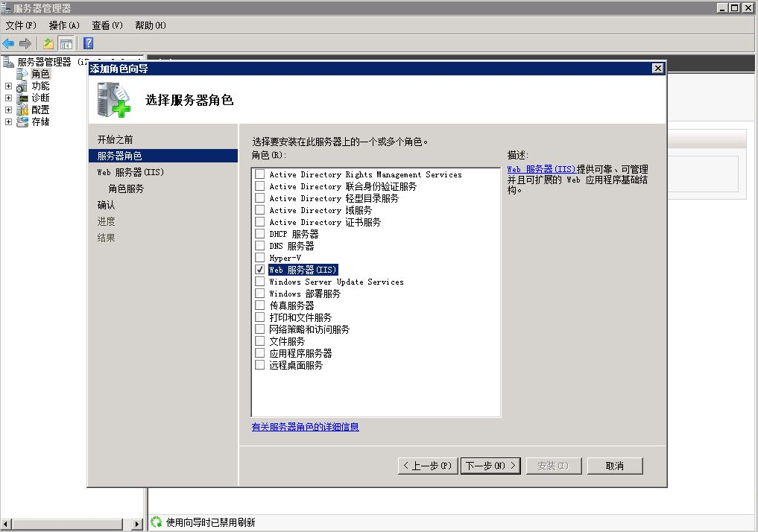This screenshot has width=758, height=532.
Task: Click left arrow of tree pane scrollbar
Action: point(6,524)
